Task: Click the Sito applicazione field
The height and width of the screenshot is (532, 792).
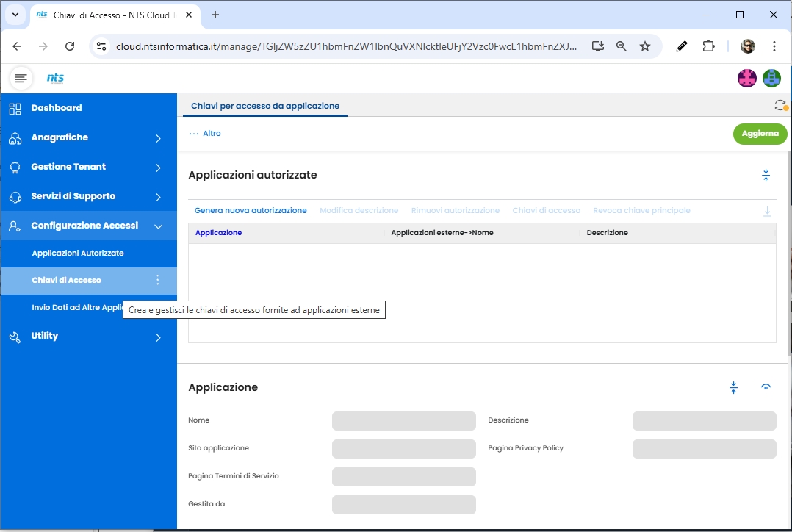Action: tap(403, 449)
